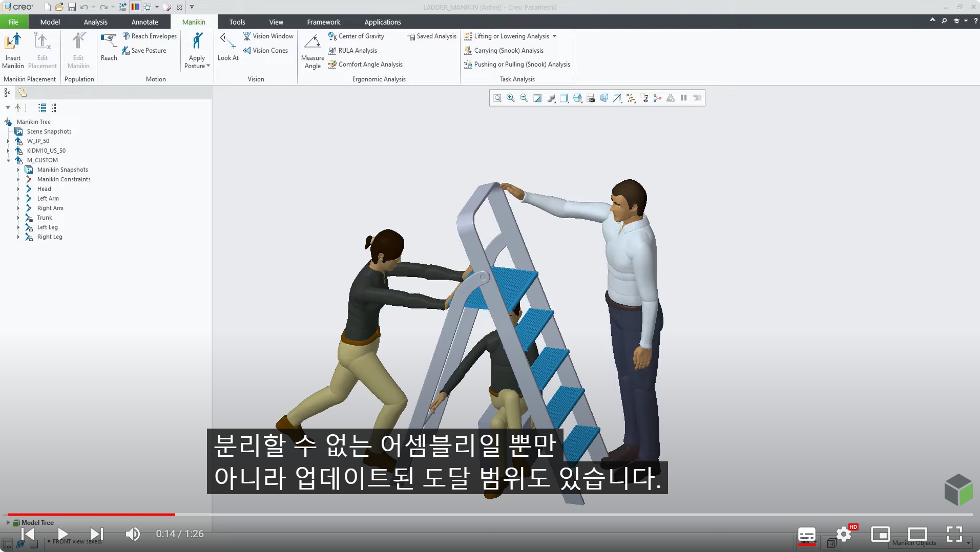Screen dimensions: 980x552
Task: Switch to the View tab
Action: coord(276,22)
